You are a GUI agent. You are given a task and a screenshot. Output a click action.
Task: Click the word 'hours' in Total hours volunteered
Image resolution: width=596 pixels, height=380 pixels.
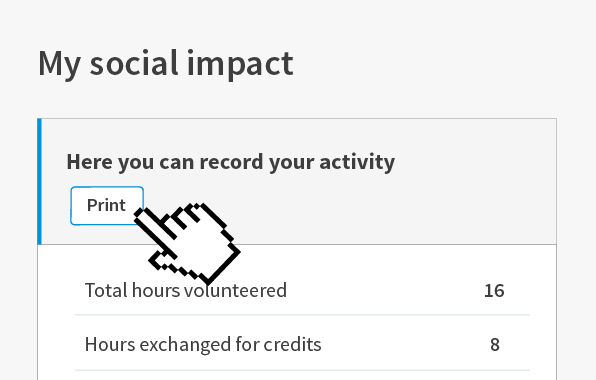(155, 290)
